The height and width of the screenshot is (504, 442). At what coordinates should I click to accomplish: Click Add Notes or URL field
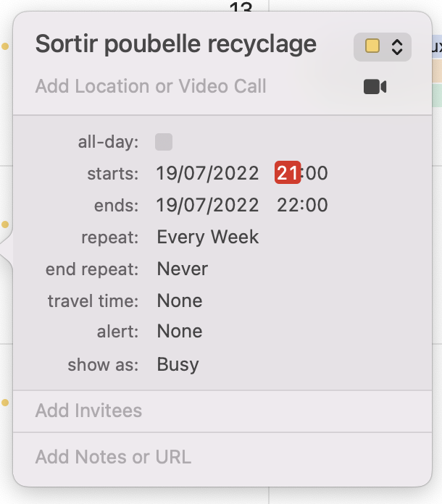(222, 457)
